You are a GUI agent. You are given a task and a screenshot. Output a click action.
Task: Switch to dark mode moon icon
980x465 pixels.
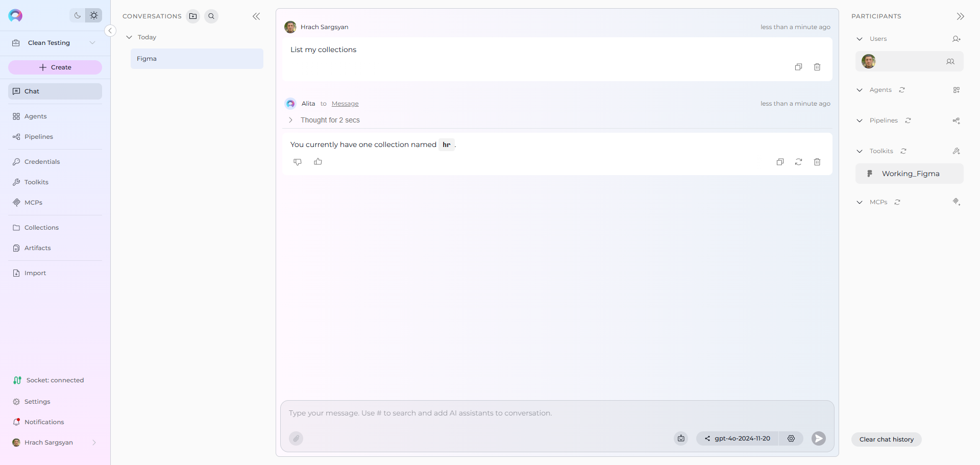78,15
